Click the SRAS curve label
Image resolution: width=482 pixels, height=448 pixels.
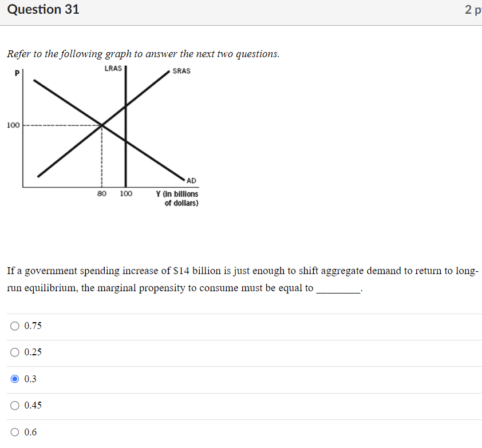coord(180,71)
